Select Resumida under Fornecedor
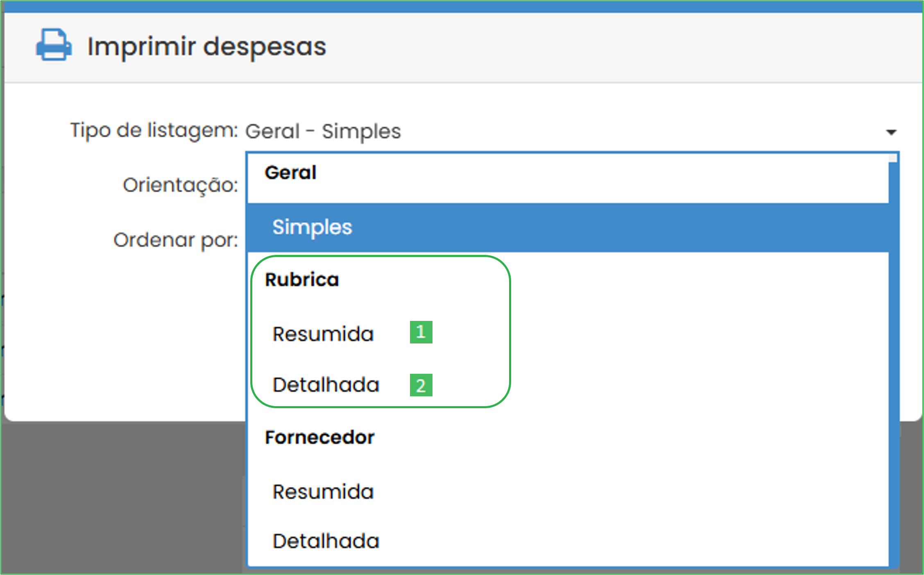The width and height of the screenshot is (924, 575). point(323,491)
